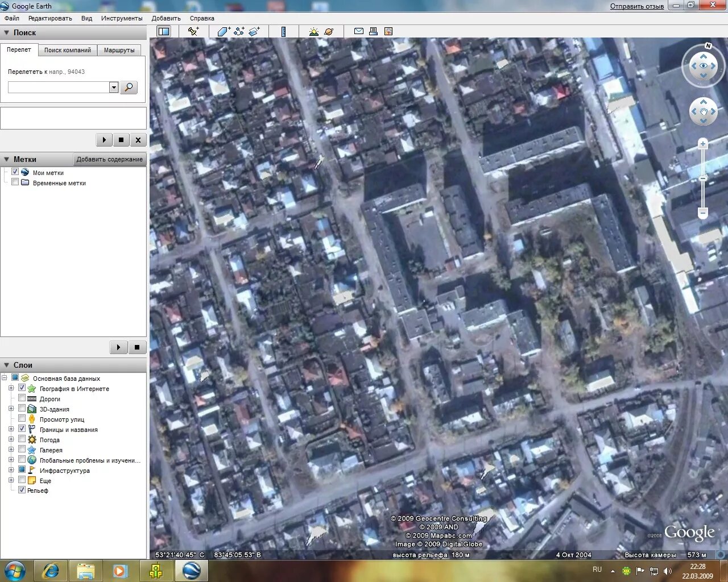Open the fly-to search box dropdown arrow
This screenshot has height=582, width=728.
tap(114, 87)
